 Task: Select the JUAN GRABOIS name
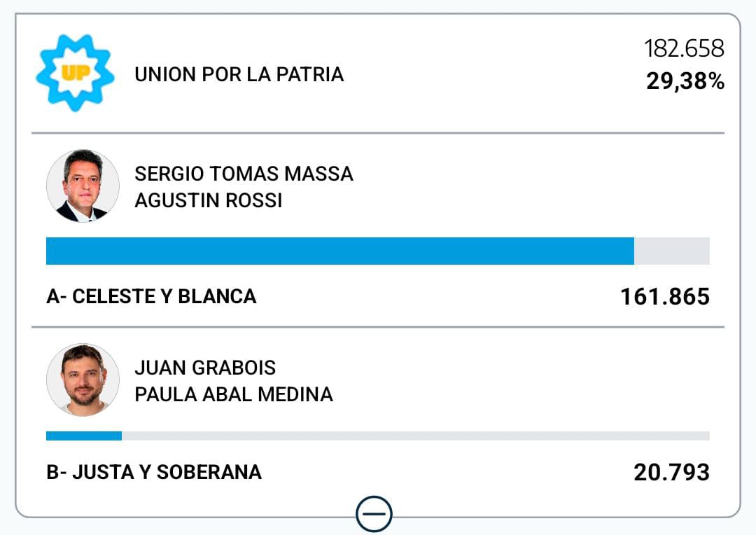point(205,368)
